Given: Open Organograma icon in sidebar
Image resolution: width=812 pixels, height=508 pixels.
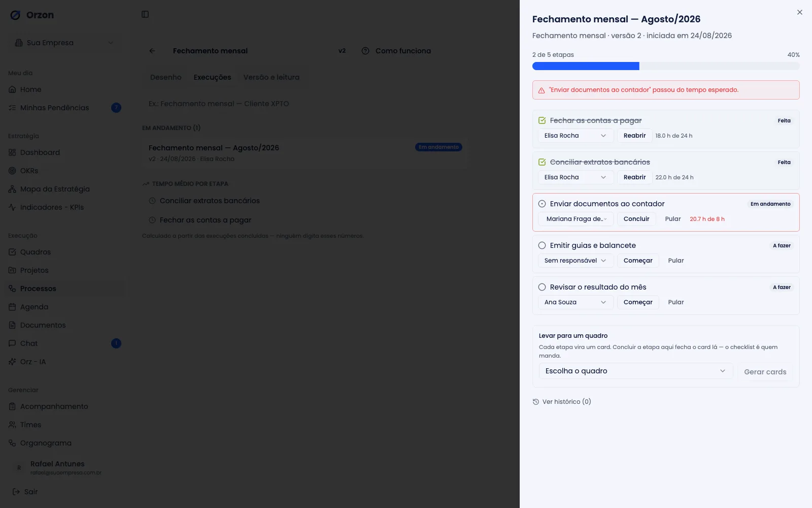Looking at the screenshot, I should pyautogui.click(x=12, y=443).
